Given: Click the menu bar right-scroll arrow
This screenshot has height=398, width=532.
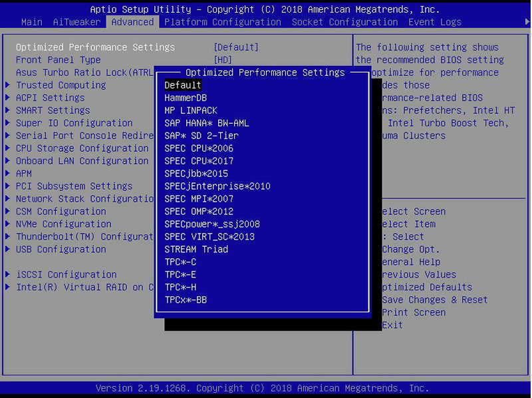Looking at the screenshot, I should coord(527,22).
